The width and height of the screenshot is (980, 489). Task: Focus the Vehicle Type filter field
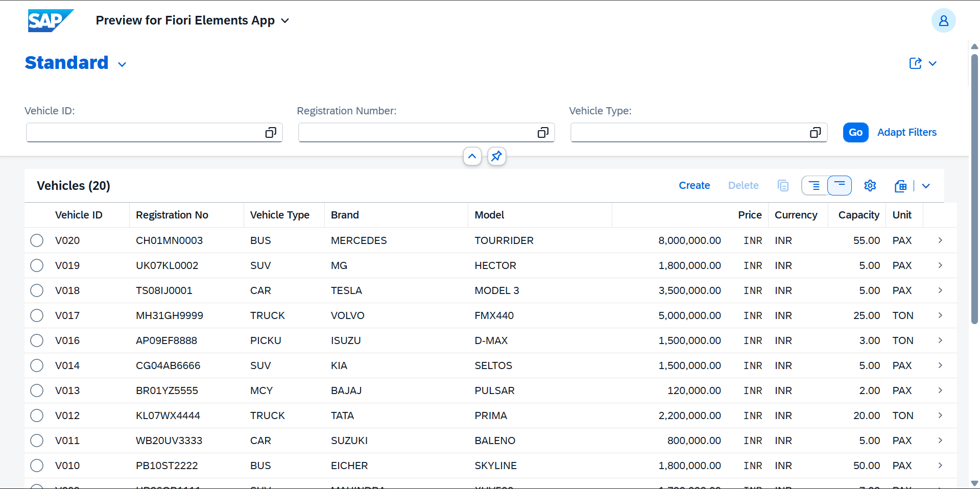[x=699, y=133]
